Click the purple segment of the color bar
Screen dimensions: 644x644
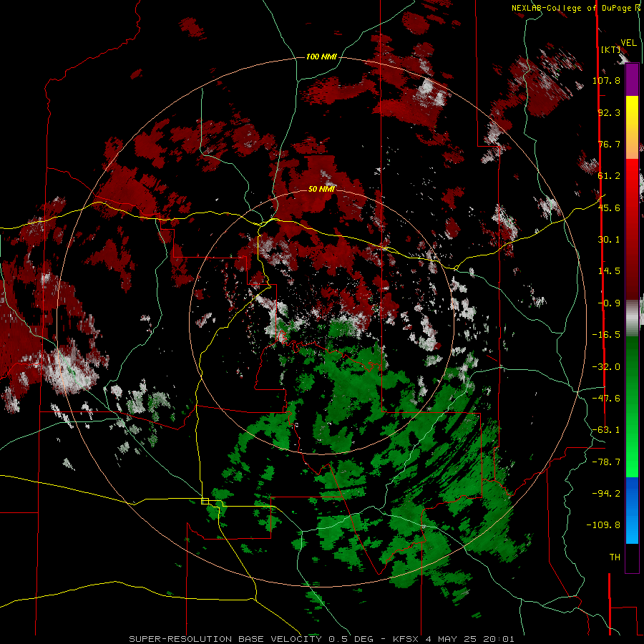tap(632, 80)
